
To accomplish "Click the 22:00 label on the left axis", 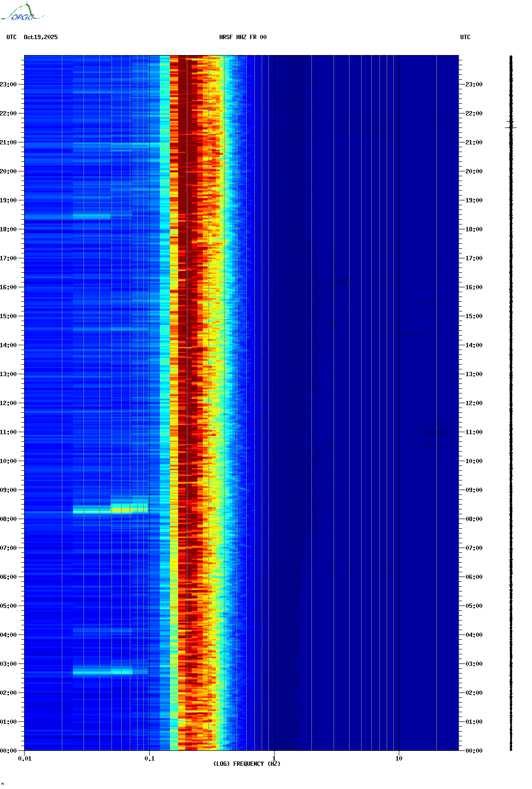I will coord(8,113).
